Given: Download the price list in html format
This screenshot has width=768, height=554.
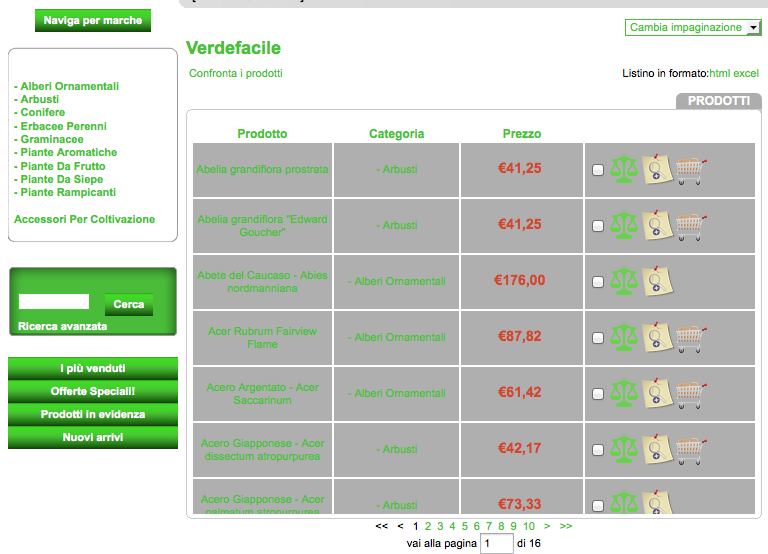Looking at the screenshot, I should 720,73.
